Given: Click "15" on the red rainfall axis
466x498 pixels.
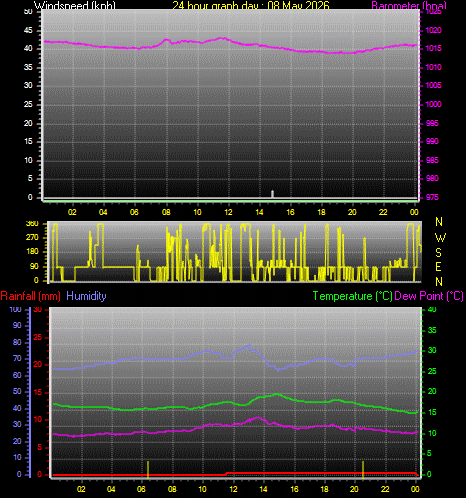Looking at the screenshot, I should [38, 392].
